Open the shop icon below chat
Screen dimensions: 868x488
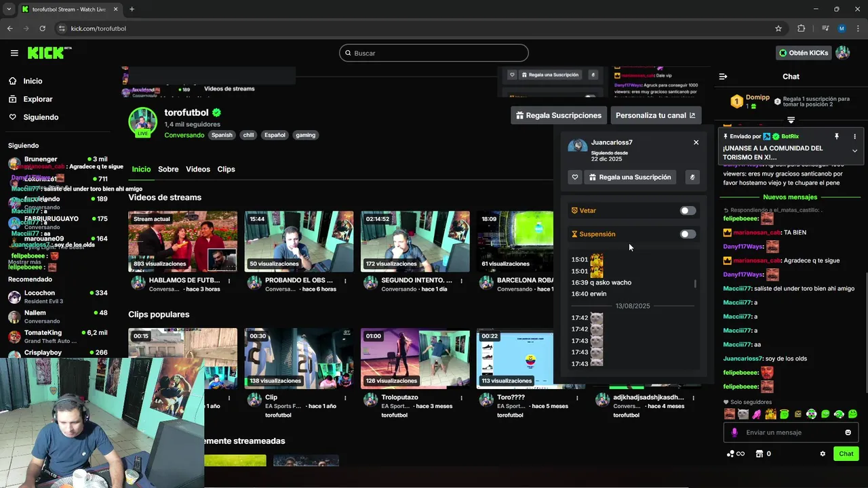759,453
